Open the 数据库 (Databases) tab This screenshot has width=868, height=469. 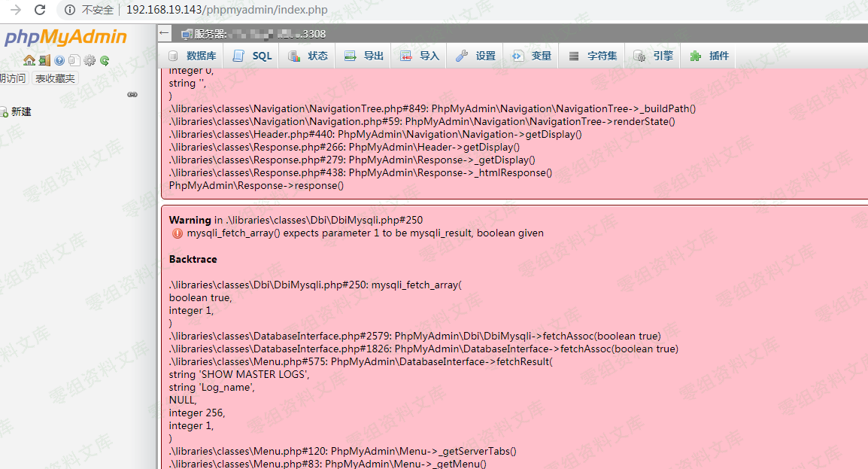tap(193, 56)
